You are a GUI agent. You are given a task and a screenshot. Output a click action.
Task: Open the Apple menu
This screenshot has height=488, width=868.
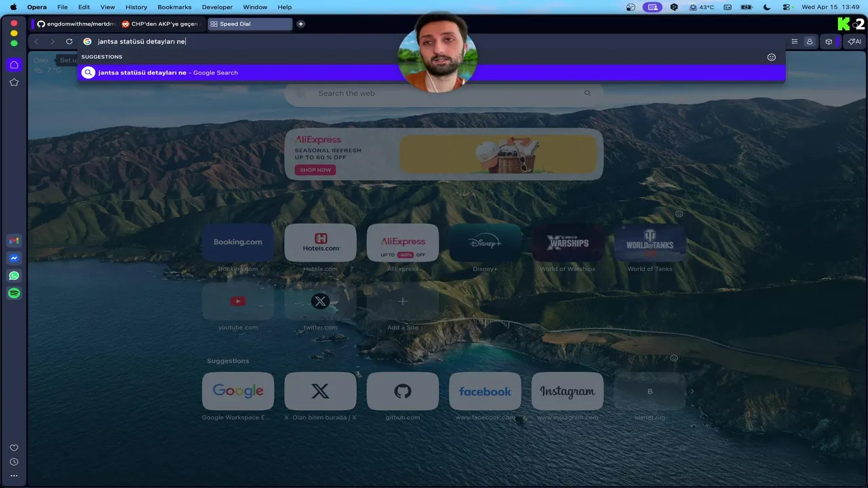coord(13,7)
